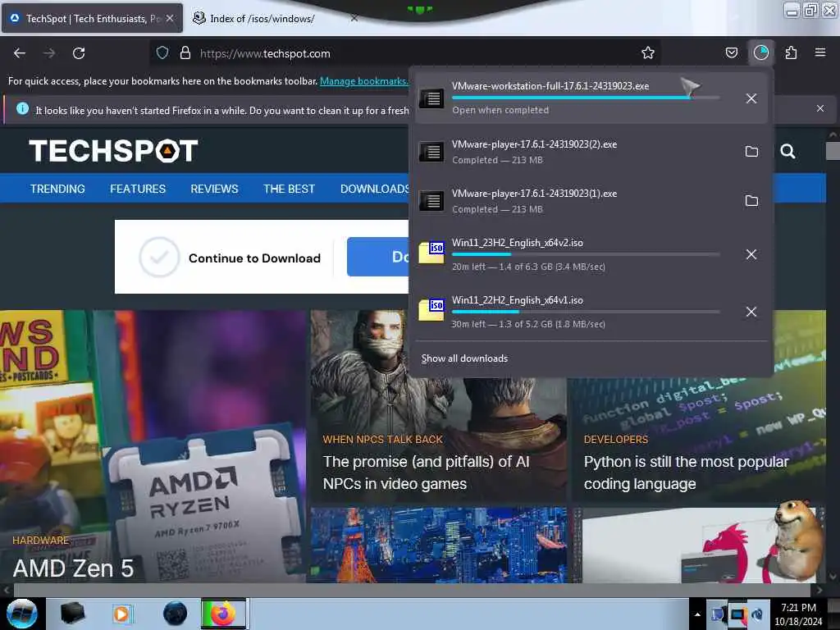
Task: Open TechSpot site search magnifier
Action: point(787,152)
